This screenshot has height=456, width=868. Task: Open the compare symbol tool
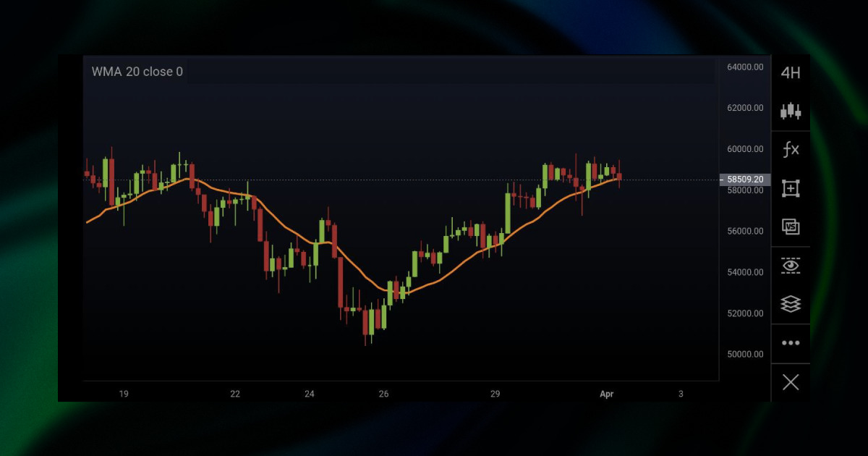791,227
